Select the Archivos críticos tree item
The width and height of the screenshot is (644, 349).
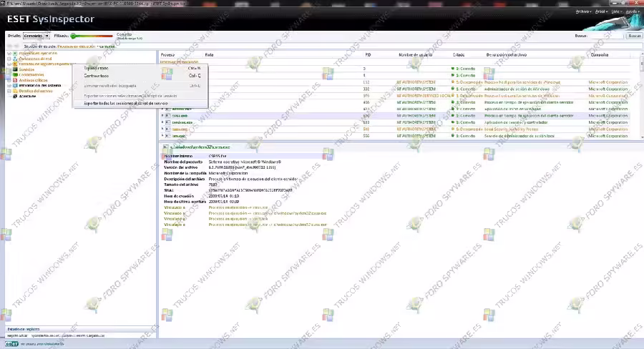[x=33, y=80]
